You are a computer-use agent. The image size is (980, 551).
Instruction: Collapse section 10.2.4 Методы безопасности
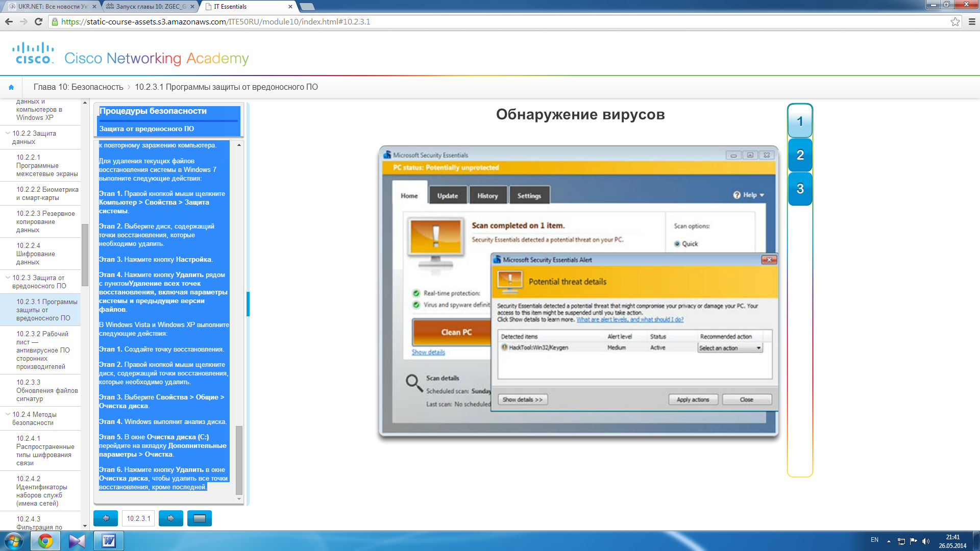click(8, 414)
